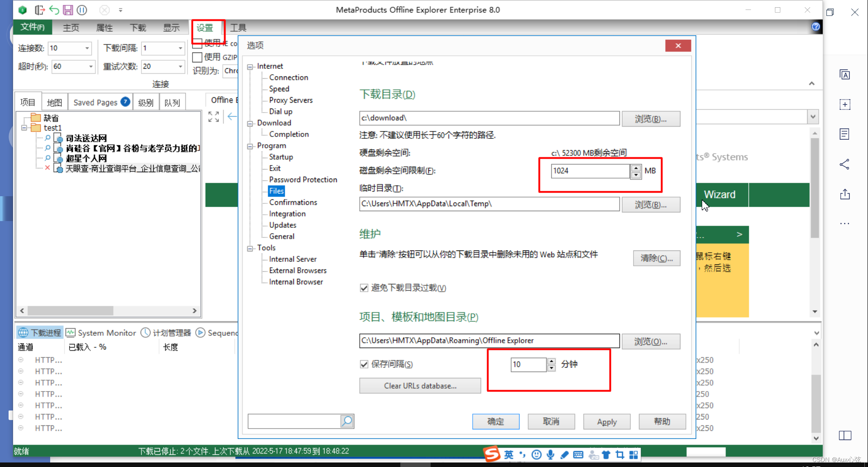Click the Sogou soft keyboard icon
Screen dimensions: 868x467
pos(578,455)
